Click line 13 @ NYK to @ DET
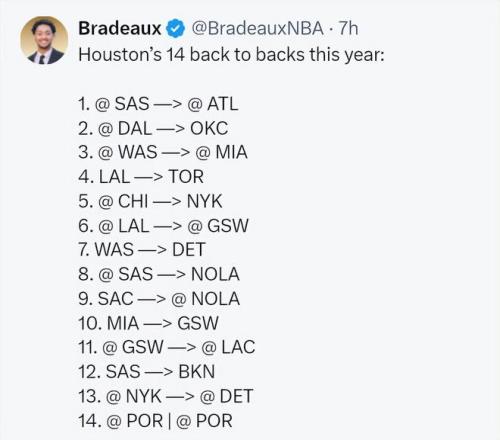 (x=166, y=396)
